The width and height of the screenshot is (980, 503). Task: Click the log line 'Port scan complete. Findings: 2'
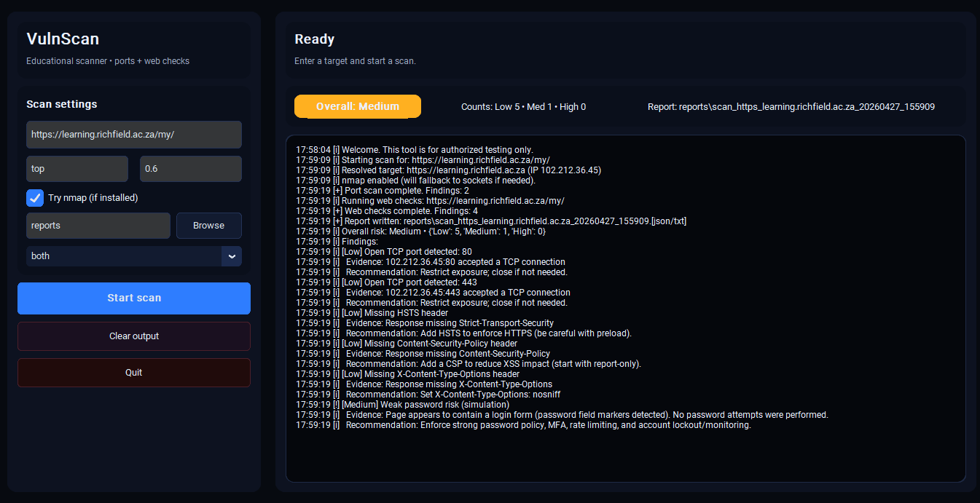click(383, 191)
